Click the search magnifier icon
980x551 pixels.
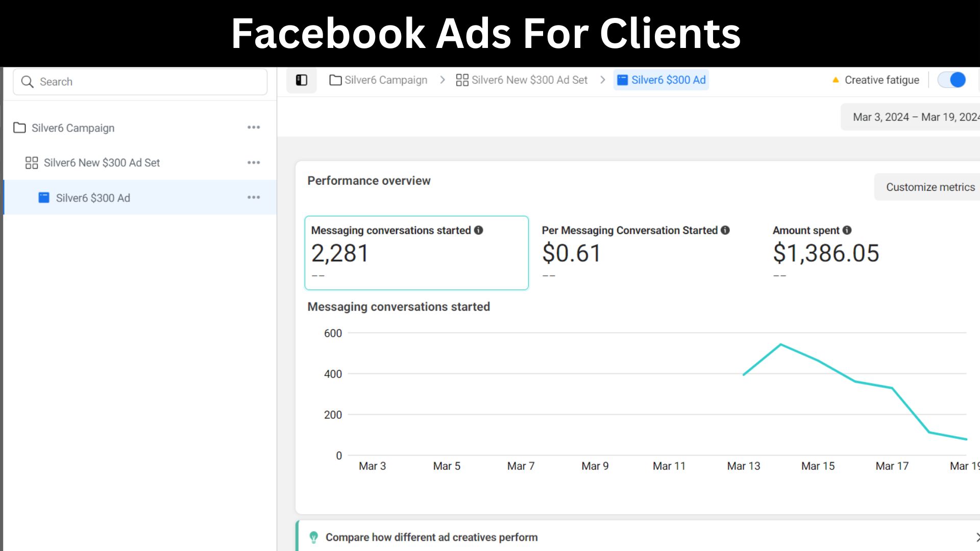tap(27, 82)
